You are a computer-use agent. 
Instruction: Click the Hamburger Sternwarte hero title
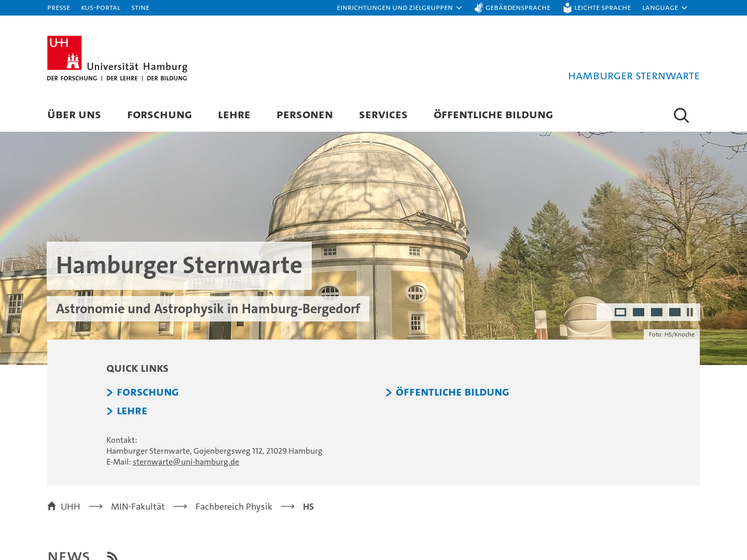(x=179, y=265)
